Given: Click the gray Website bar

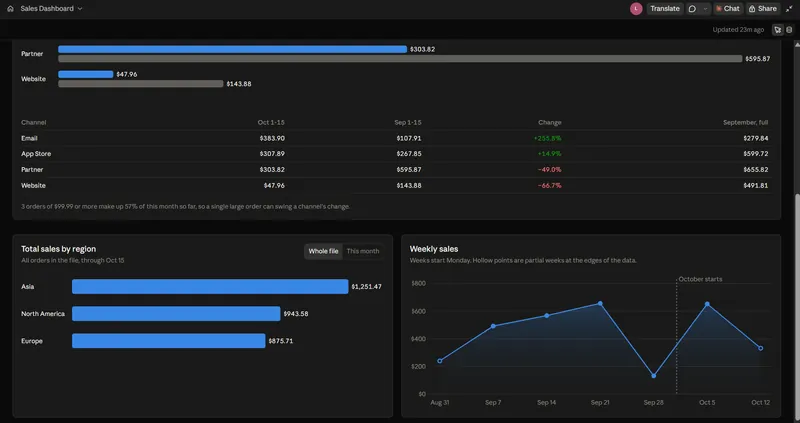Looking at the screenshot, I should (141, 84).
